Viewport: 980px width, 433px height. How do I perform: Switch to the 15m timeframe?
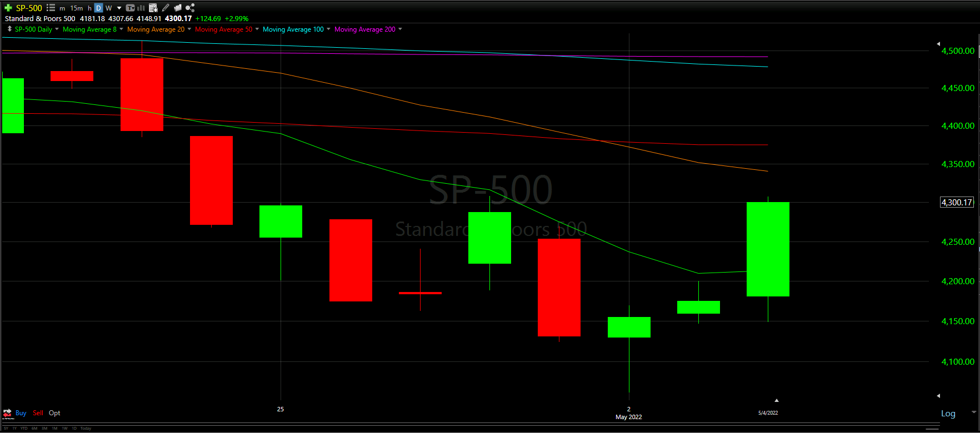click(x=77, y=8)
